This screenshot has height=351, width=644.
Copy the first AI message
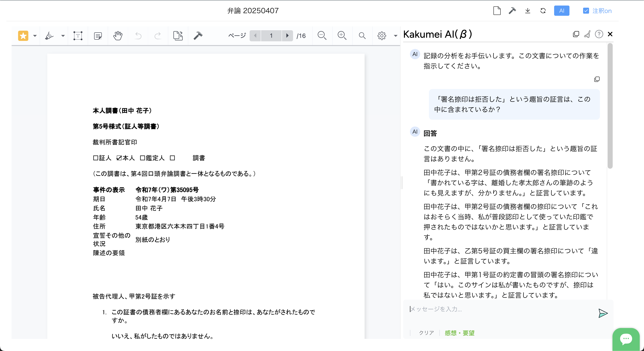597,79
